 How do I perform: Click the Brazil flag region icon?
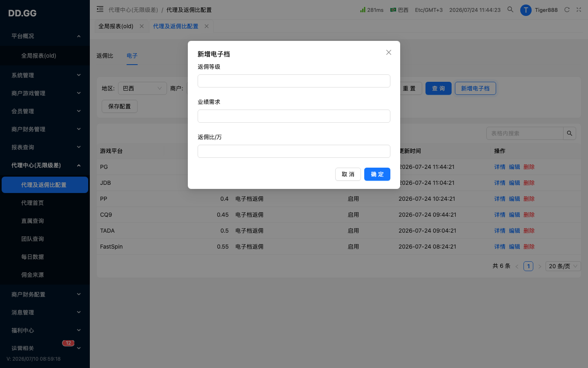pos(393,10)
